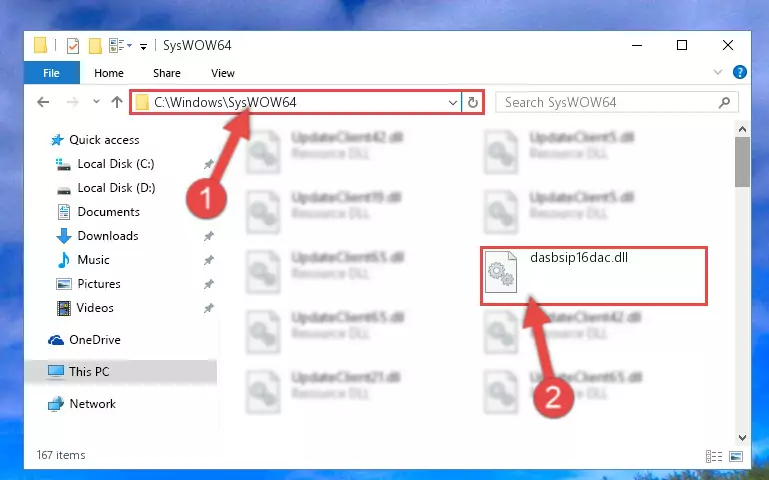The height and width of the screenshot is (480, 769).
Task: Click the pin icon next to Music
Action: pyautogui.click(x=208, y=260)
